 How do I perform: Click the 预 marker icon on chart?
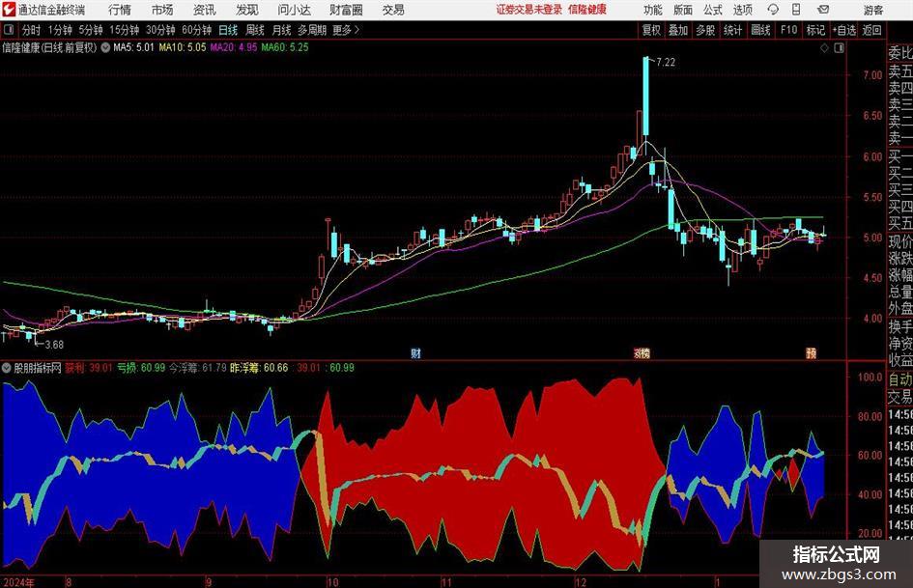tap(812, 352)
